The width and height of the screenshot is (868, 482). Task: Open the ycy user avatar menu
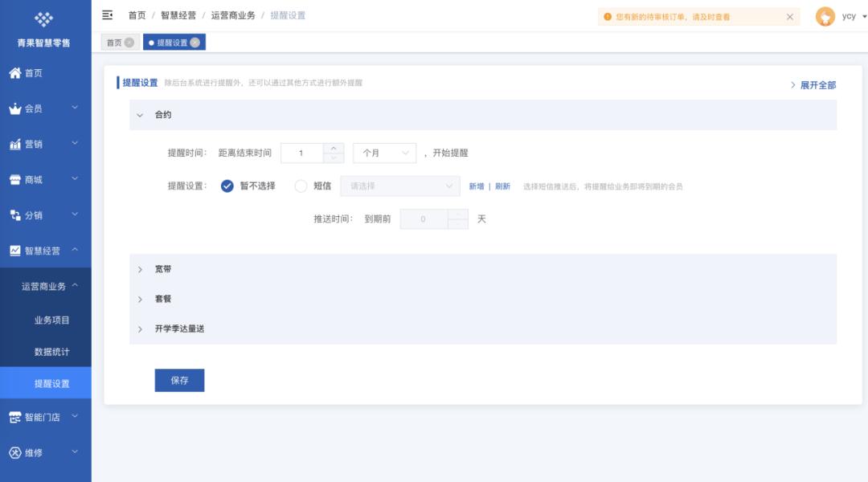825,16
